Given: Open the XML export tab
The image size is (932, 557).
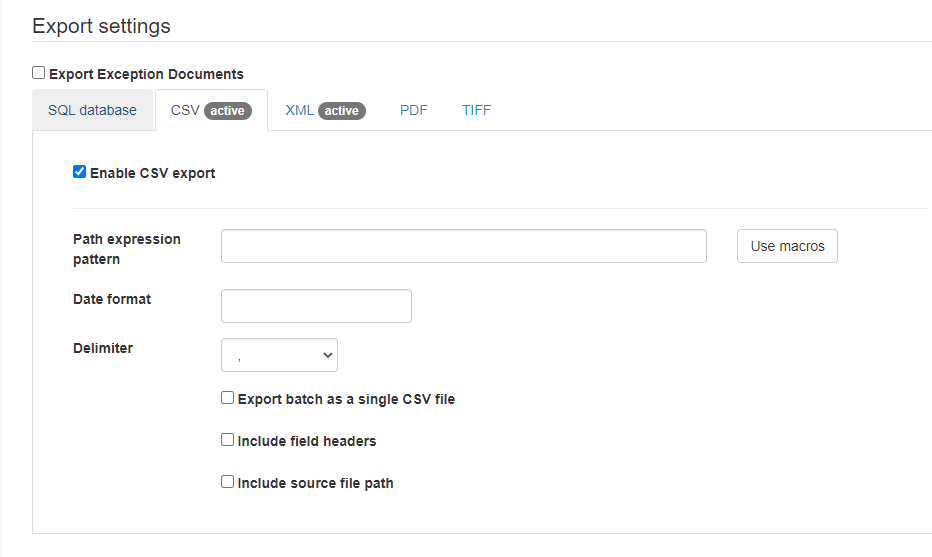Looking at the screenshot, I should pos(300,110).
